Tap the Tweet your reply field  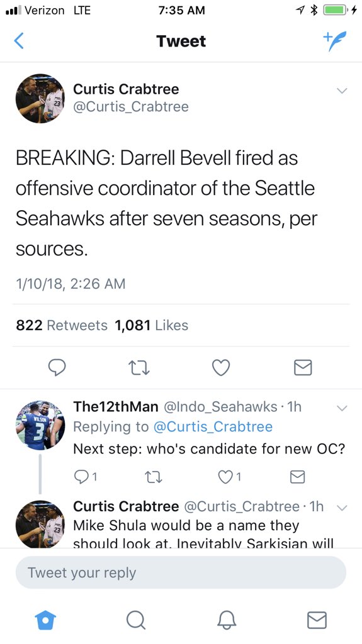(x=181, y=572)
